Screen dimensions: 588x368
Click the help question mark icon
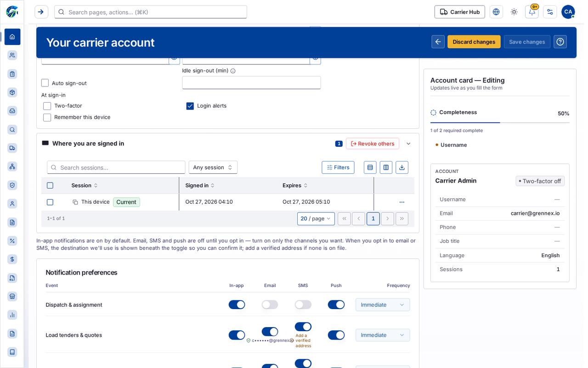pyautogui.click(x=560, y=42)
